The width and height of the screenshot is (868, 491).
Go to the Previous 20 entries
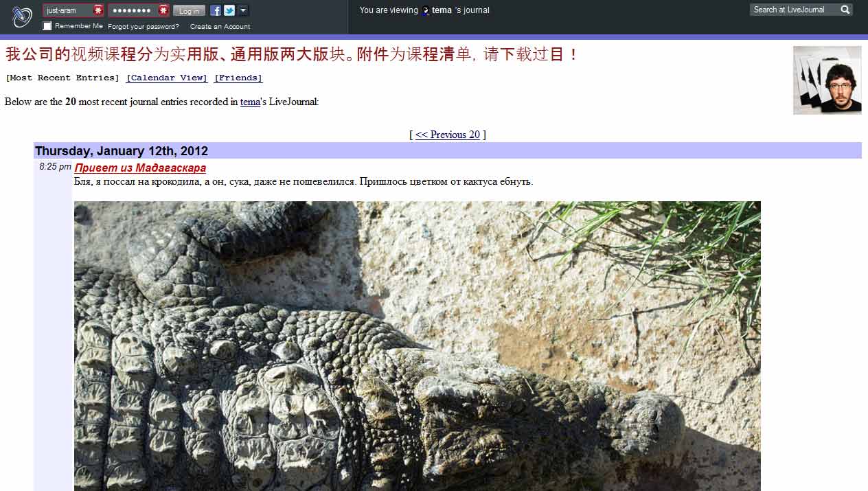pyautogui.click(x=448, y=135)
